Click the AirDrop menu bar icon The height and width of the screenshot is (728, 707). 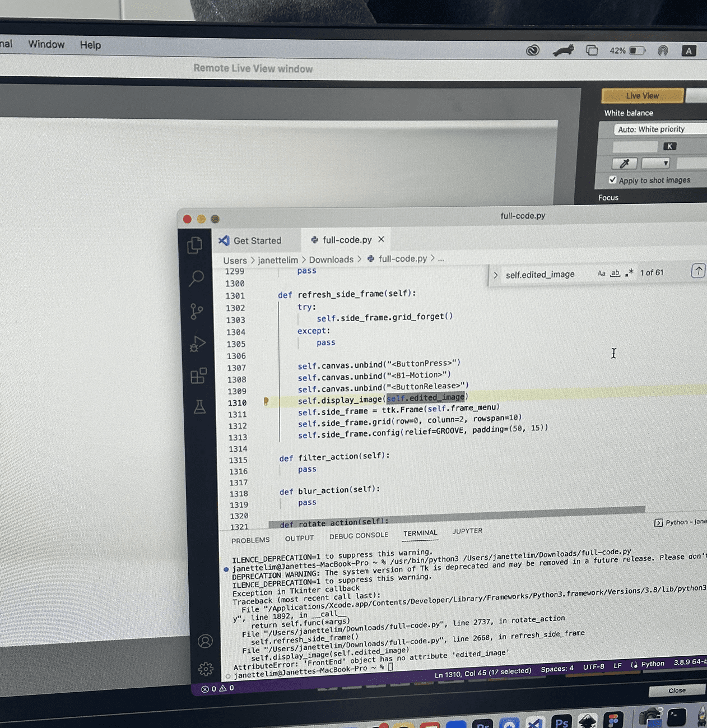pos(663,50)
